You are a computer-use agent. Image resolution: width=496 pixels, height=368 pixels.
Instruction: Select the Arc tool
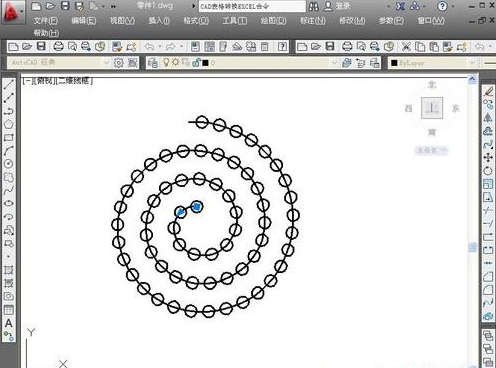tap(9, 151)
